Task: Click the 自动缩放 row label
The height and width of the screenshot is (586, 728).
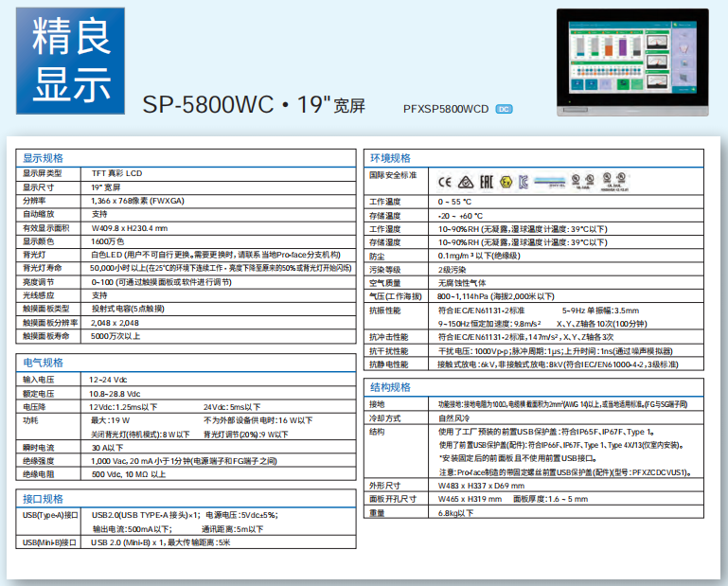Action: pos(38,215)
